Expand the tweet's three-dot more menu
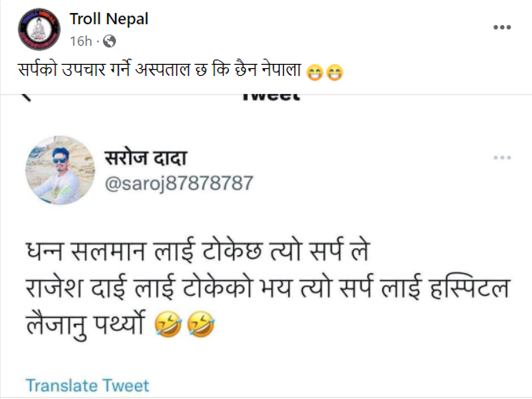The height and width of the screenshot is (399, 532). coord(502,158)
